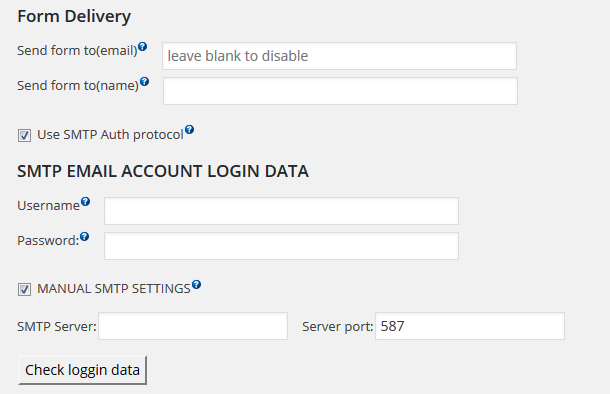Click the 'Send form to(email)' field label
This screenshot has width=610, height=394.
(77, 51)
